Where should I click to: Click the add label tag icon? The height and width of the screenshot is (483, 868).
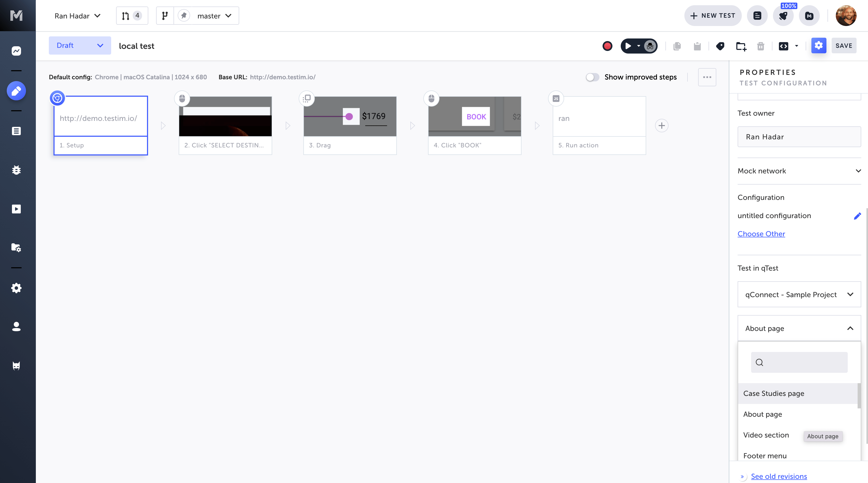pyautogui.click(x=720, y=46)
